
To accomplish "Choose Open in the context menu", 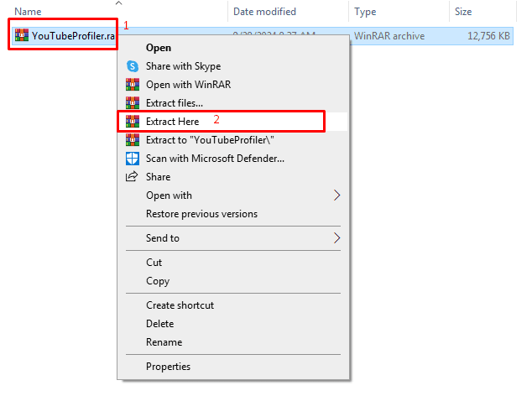I will [x=232, y=48].
